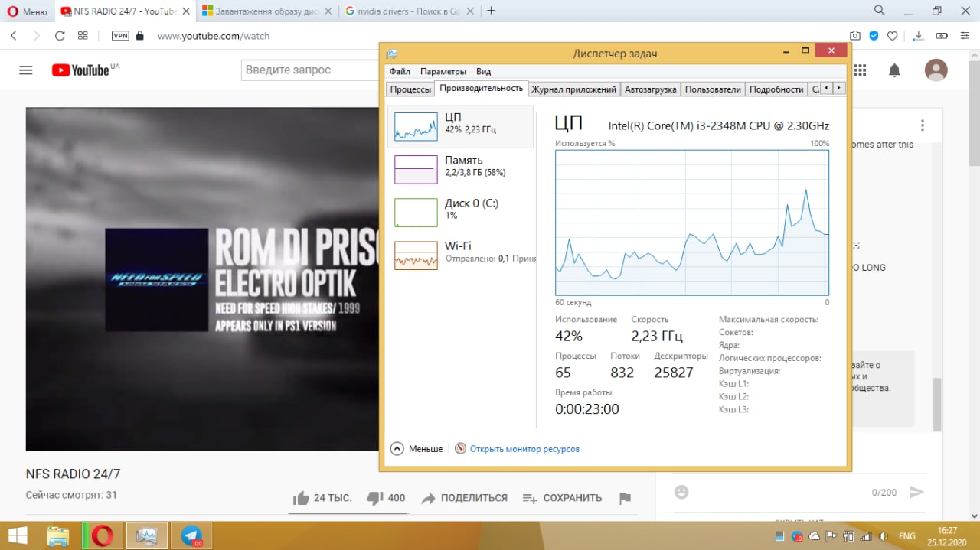Add page to bookmarks with heart icon
This screenshot has width=980, height=550.
coord(892,36)
